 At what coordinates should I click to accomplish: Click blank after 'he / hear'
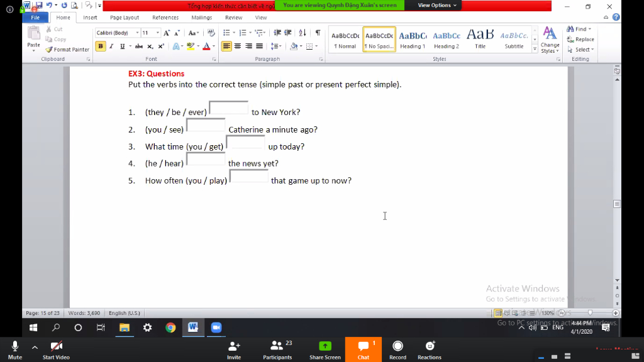(206, 159)
